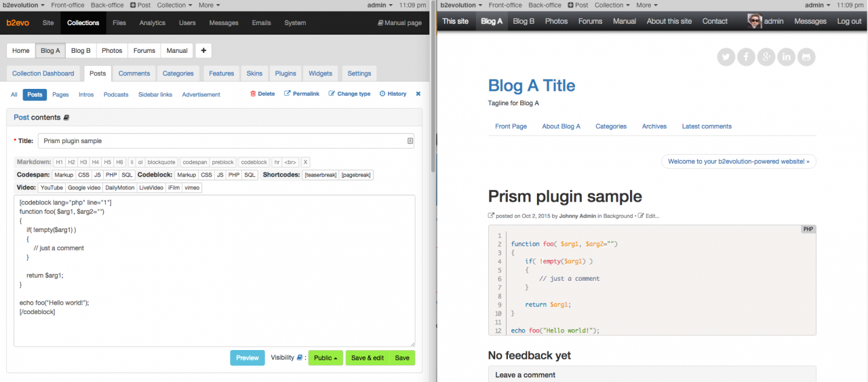
Task: Click the Blog A Title heading
Action: [x=532, y=85]
